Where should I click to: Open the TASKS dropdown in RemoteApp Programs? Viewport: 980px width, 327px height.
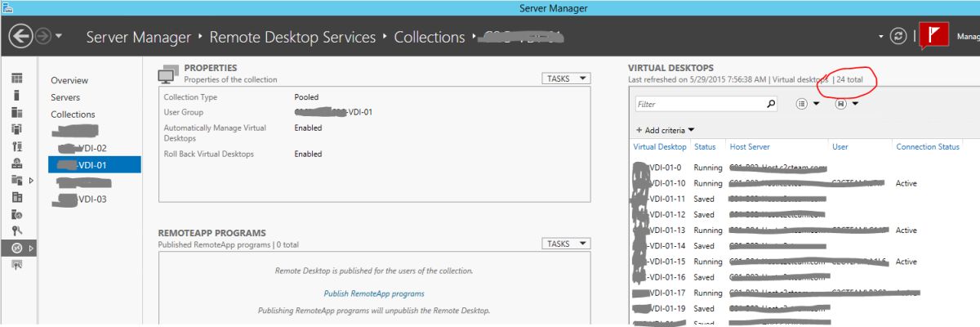(565, 244)
